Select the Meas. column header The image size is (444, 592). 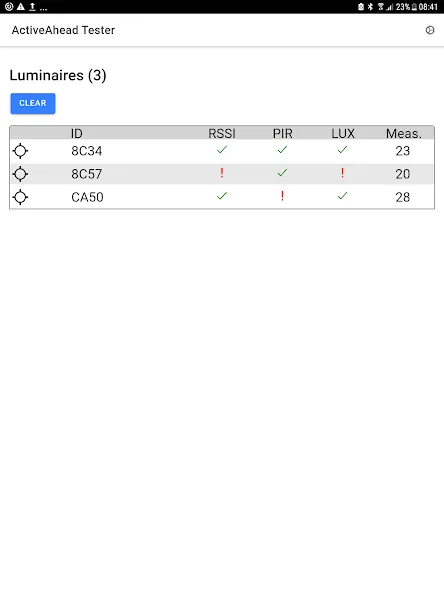403,133
